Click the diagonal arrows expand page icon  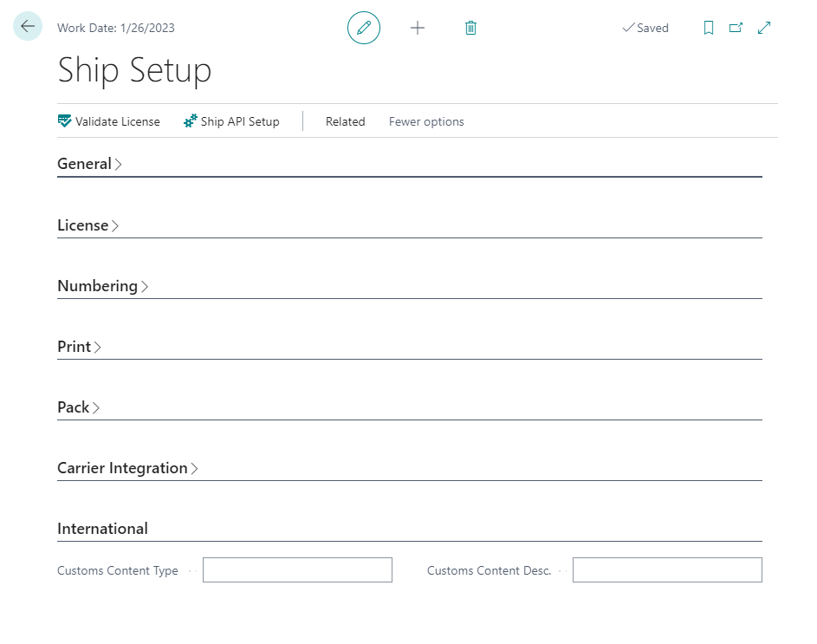764,28
